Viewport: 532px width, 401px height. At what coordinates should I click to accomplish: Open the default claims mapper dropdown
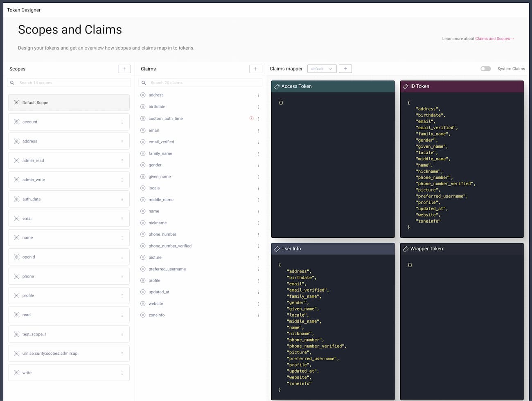pos(322,69)
